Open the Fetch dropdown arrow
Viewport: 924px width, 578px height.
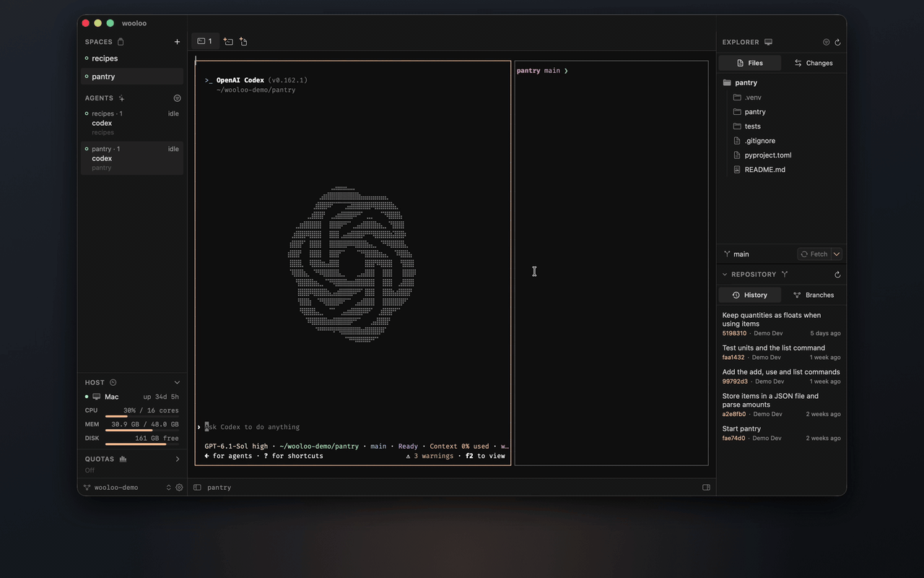(x=837, y=254)
